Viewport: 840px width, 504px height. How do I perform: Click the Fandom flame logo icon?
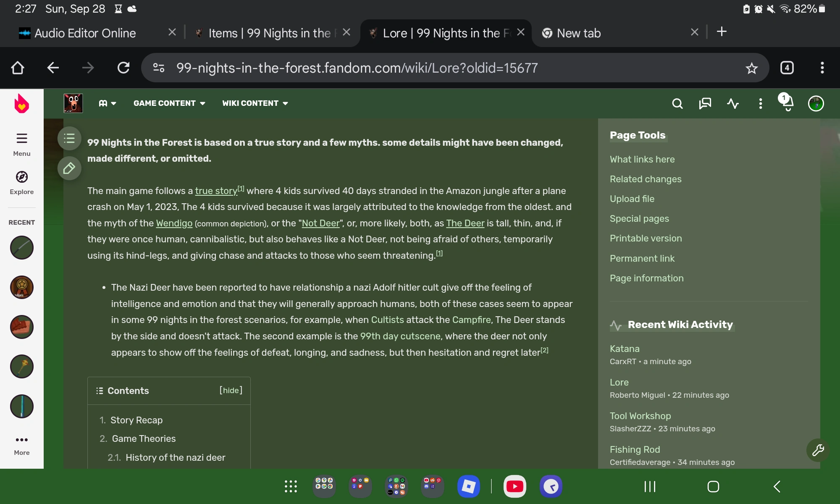click(x=21, y=104)
